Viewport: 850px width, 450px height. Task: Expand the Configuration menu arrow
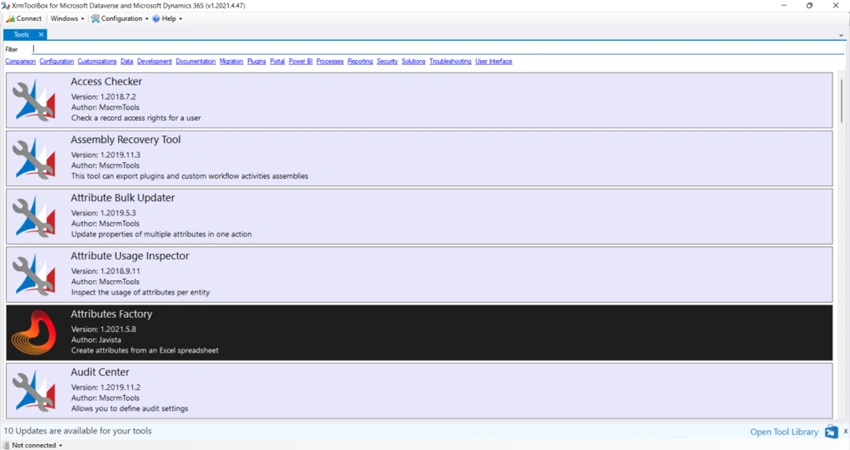pos(147,19)
